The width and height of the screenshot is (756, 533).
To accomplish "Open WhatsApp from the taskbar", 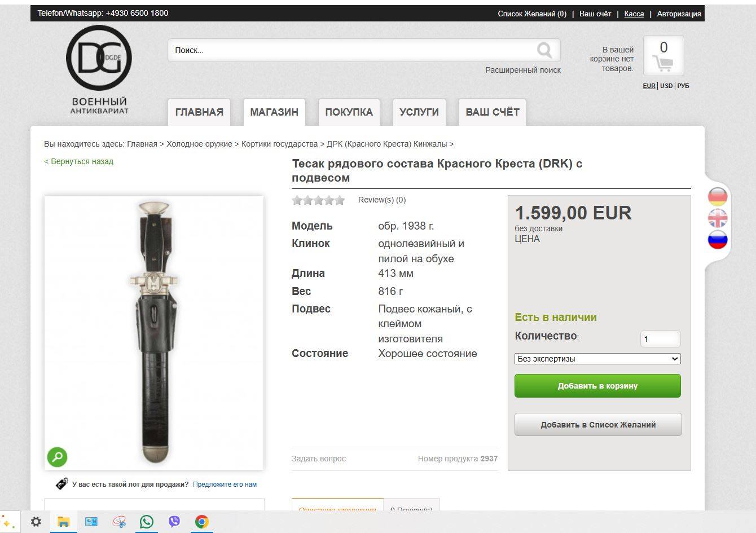I will [x=147, y=522].
